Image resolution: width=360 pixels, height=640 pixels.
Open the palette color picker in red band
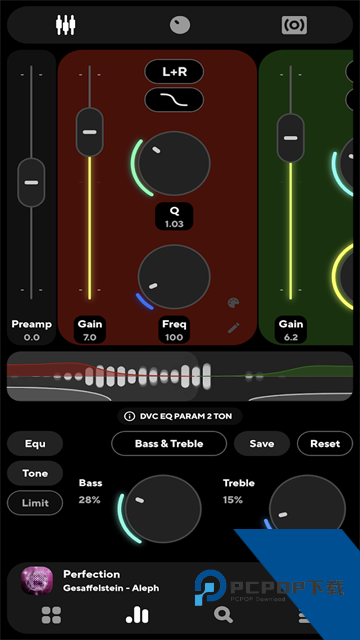click(233, 303)
